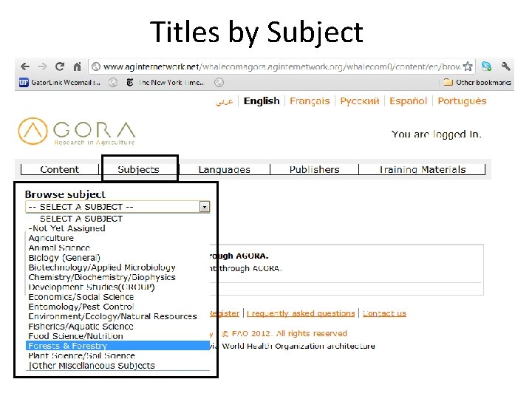Click the globe bookmark after GatorLink Webmail

(x=113, y=83)
